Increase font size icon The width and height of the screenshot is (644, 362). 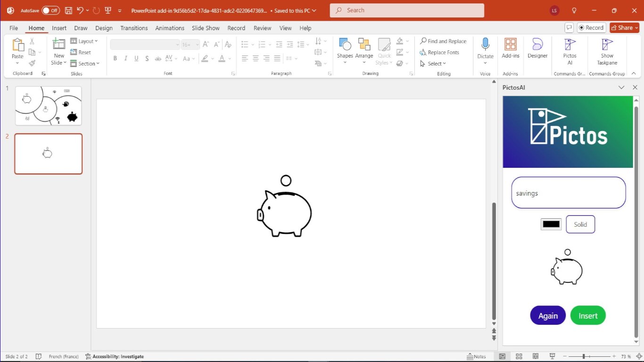206,45
